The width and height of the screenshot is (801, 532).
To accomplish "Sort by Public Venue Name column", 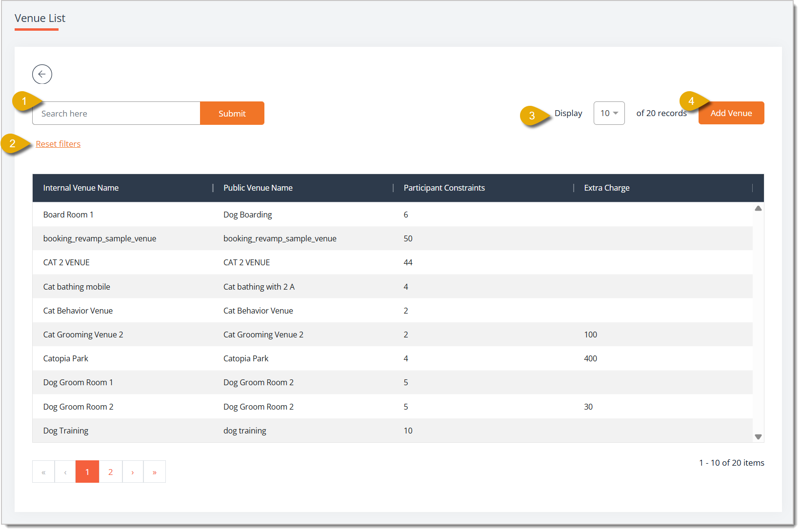I will point(258,188).
